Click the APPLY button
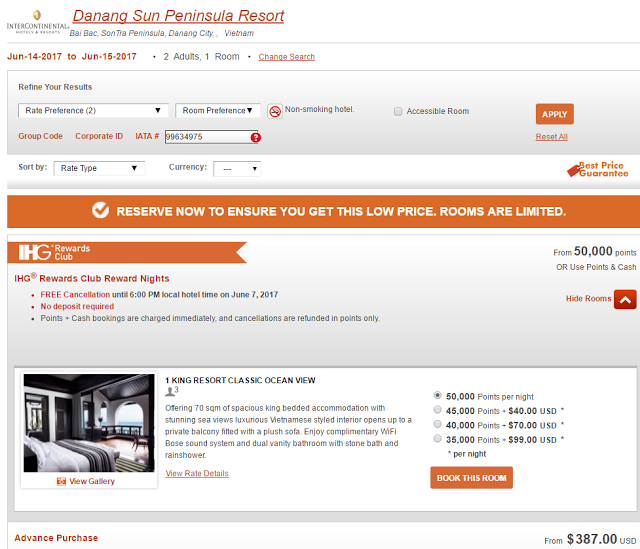This screenshot has width=640, height=549. [554, 114]
